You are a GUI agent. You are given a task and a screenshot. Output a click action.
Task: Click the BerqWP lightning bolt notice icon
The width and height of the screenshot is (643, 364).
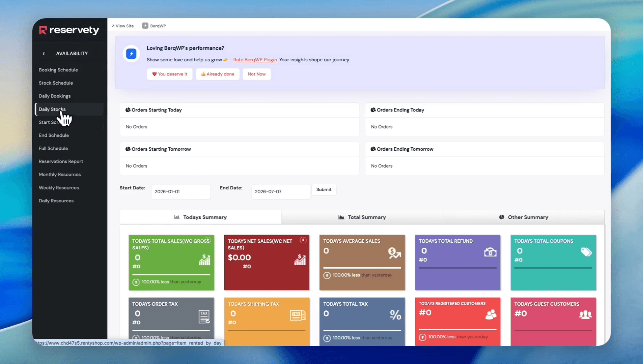pyautogui.click(x=131, y=54)
